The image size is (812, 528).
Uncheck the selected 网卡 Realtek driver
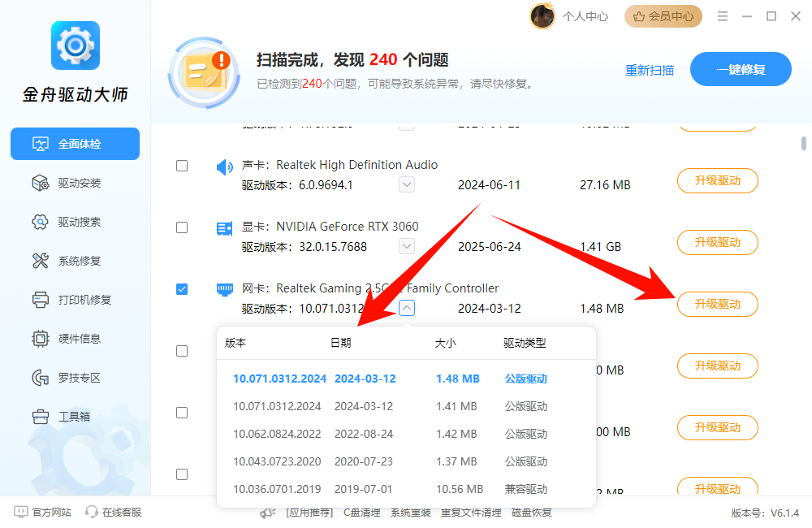coord(182,289)
